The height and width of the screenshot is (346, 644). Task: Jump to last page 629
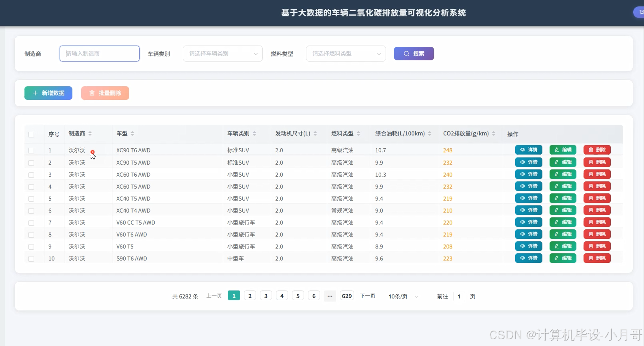[347, 296]
